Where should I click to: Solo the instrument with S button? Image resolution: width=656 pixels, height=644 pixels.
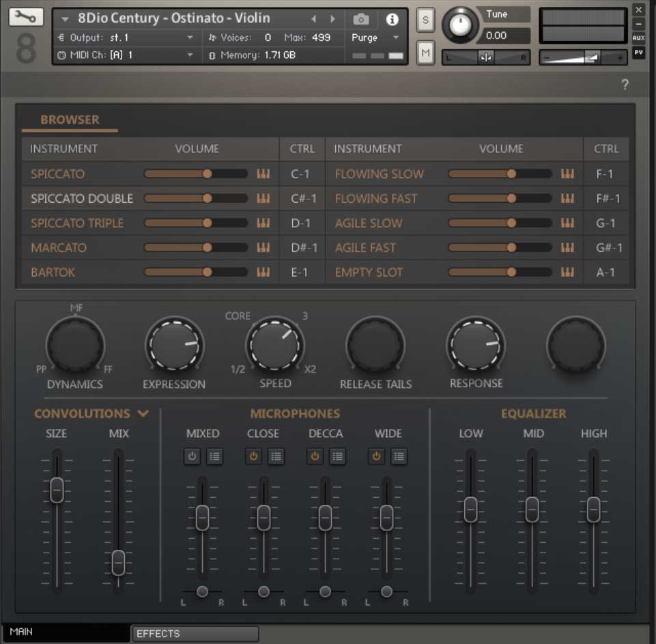click(425, 20)
